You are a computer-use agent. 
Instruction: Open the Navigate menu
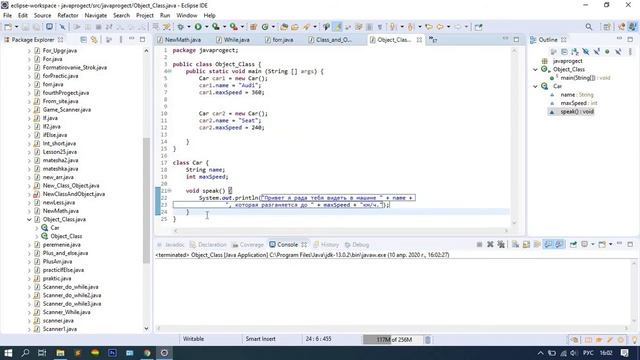(96, 16)
